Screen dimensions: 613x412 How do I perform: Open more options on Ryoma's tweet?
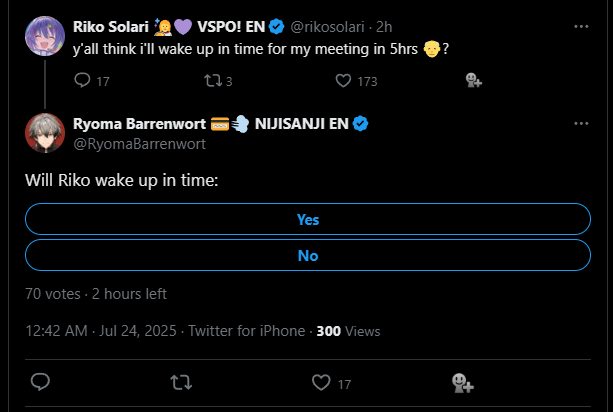[582, 124]
